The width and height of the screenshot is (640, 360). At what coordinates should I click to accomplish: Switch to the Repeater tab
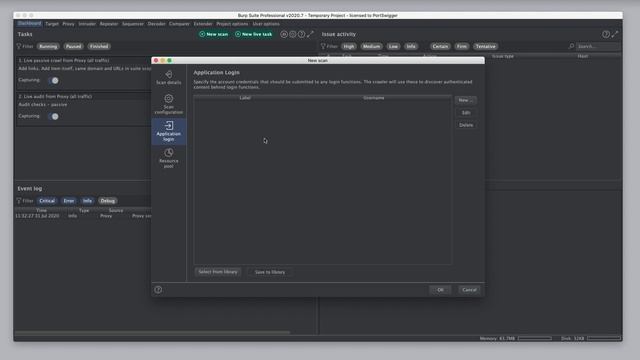(x=109, y=24)
